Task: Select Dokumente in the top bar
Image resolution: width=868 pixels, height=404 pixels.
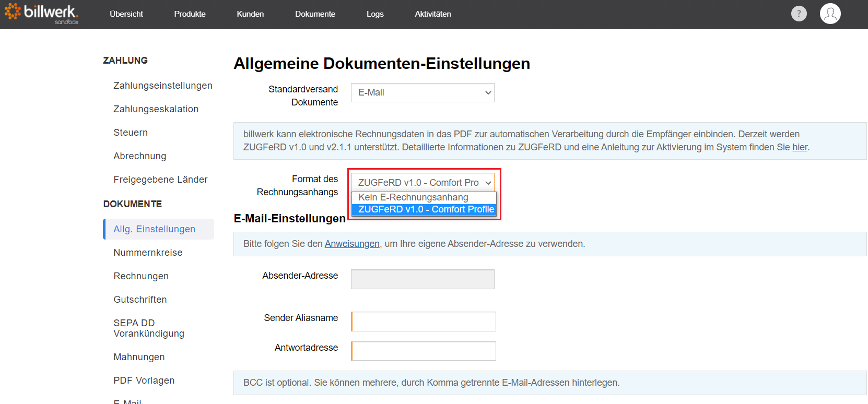Action: (315, 14)
